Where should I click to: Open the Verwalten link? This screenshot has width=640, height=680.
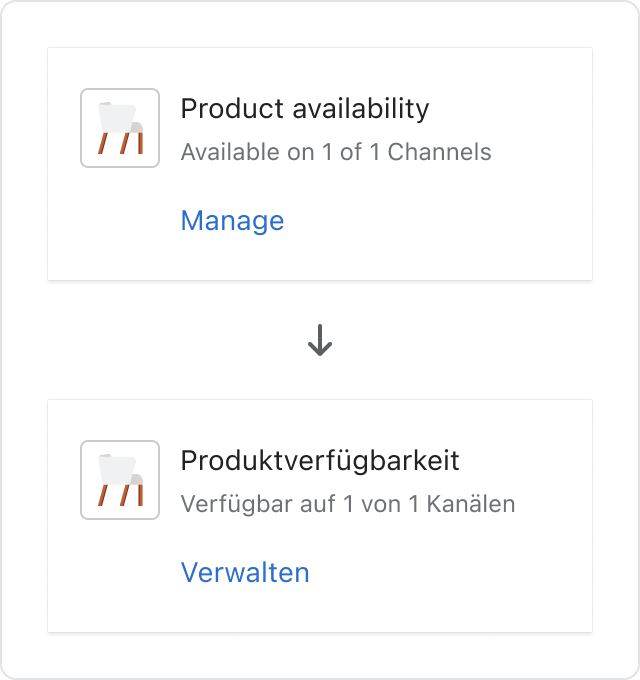click(x=245, y=572)
